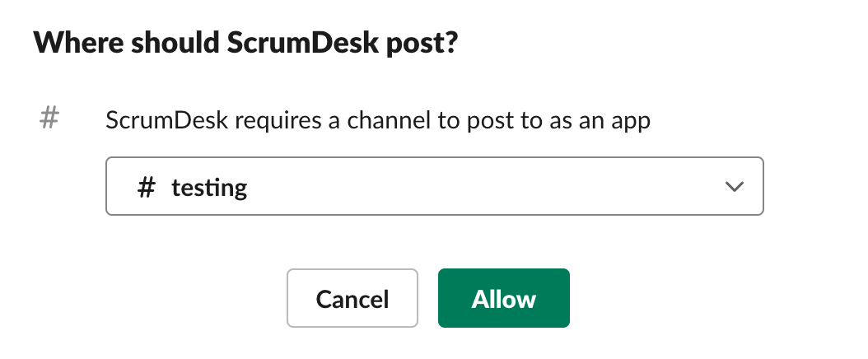Confirm with the green Allow button
Screen dimensions: 868x359
pyautogui.click(x=504, y=298)
